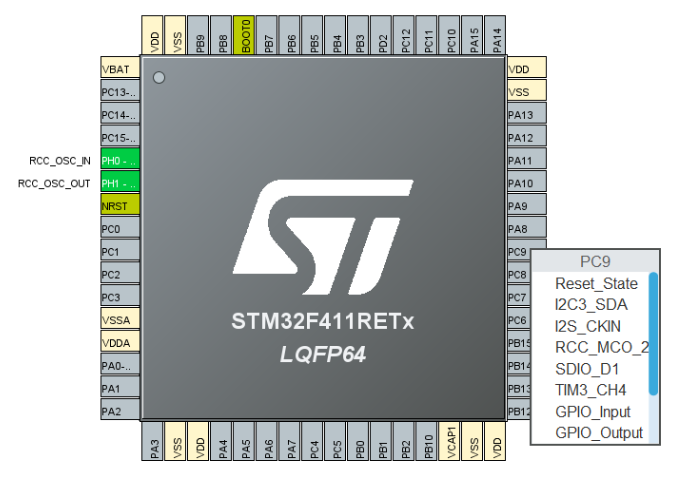
Task: Select pin PA13 on right edge
Action: (x=527, y=113)
